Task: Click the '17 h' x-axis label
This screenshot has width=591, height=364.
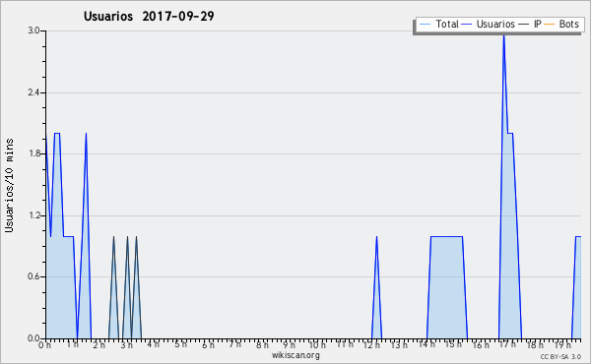Action: click(507, 344)
